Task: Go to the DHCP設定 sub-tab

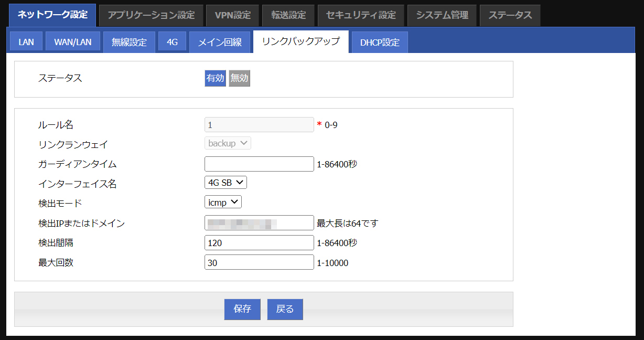Action: pyautogui.click(x=380, y=42)
